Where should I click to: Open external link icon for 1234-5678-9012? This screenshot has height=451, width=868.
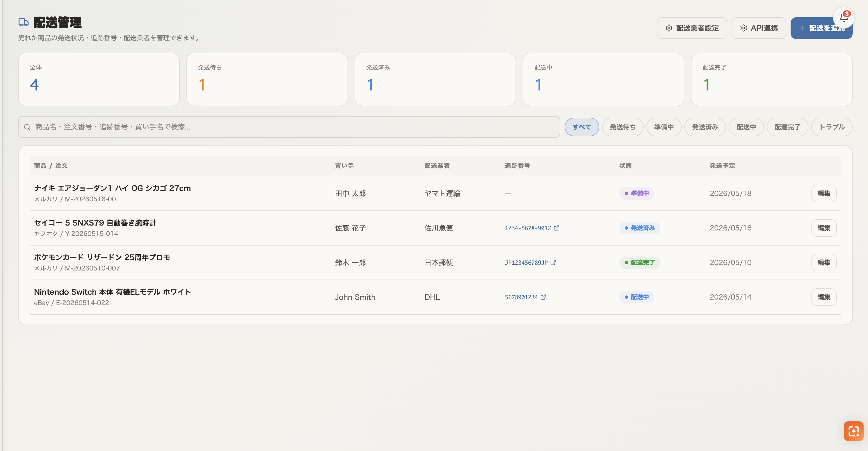557,228
